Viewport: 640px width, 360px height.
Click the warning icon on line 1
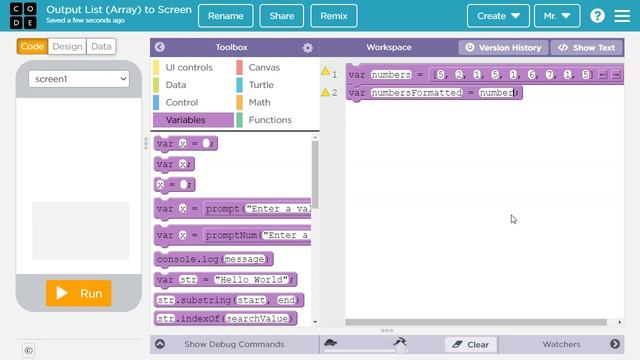(325, 71)
